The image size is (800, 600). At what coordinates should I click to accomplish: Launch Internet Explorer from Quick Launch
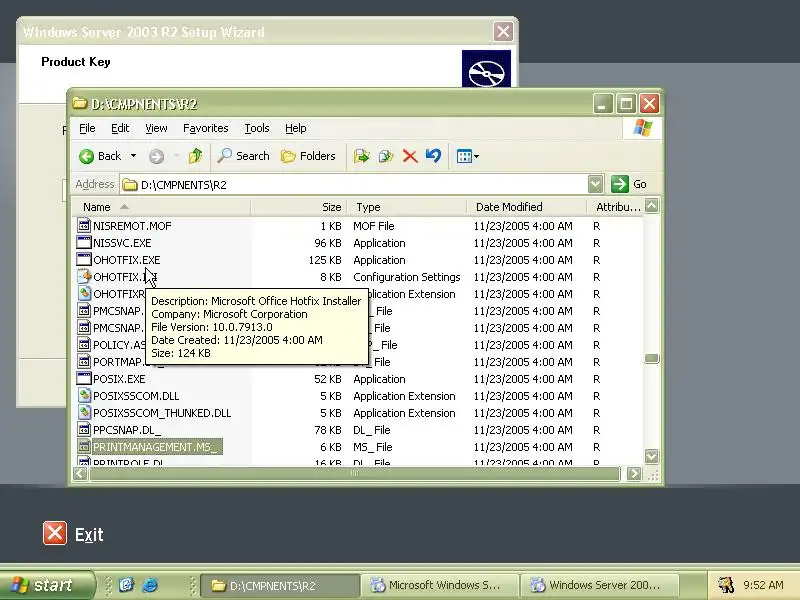(x=150, y=585)
